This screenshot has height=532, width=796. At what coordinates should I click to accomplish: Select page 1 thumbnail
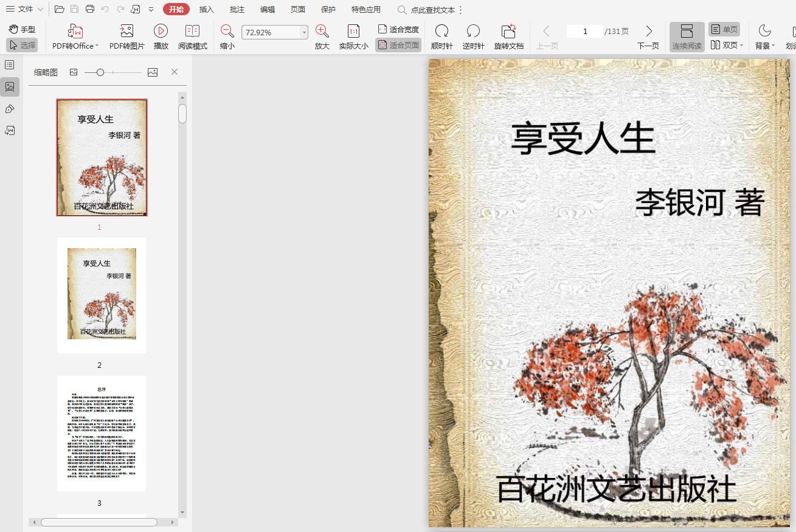pos(102,157)
